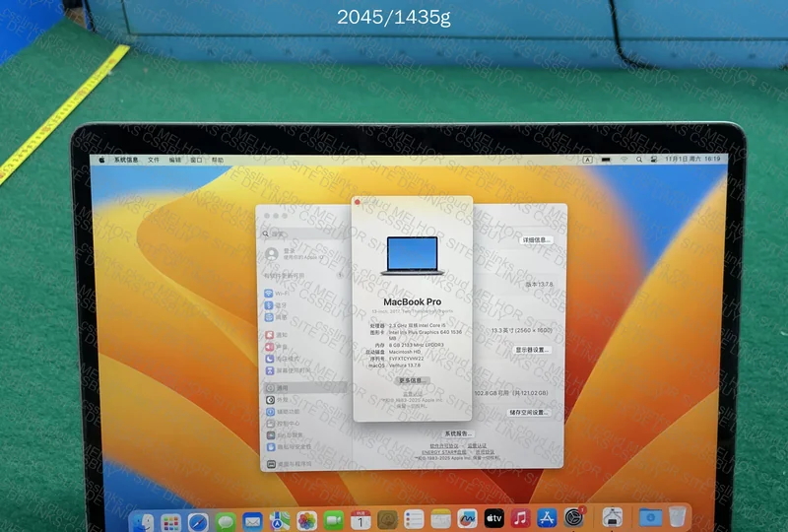Select Wi-Fi in the Settings sidebar
Screen dimensions: 788x532
click(304, 294)
